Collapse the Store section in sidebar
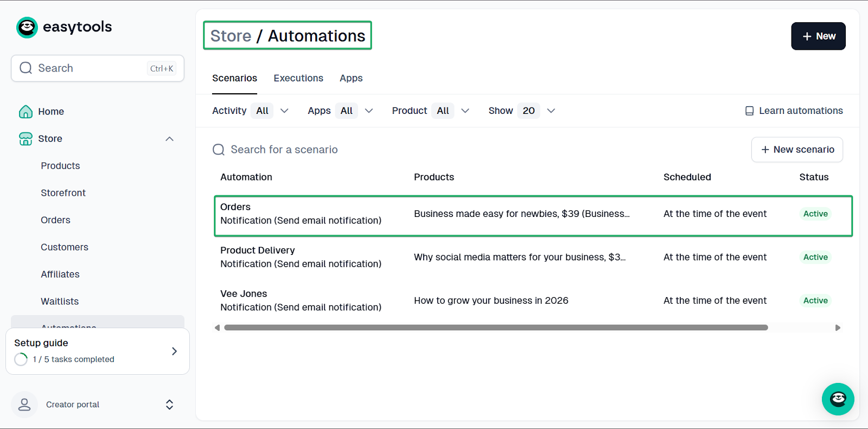Image resolution: width=868 pixels, height=429 pixels. click(169, 139)
